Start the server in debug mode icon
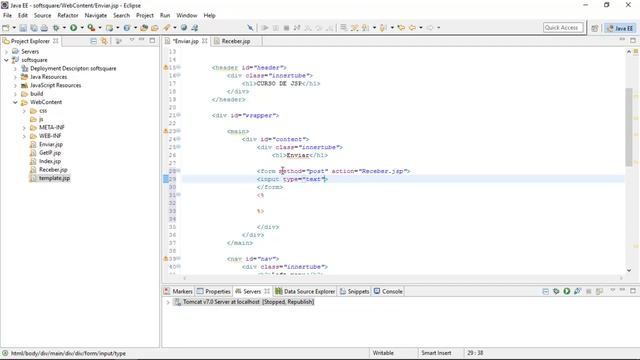640x360 pixels. 556,291
